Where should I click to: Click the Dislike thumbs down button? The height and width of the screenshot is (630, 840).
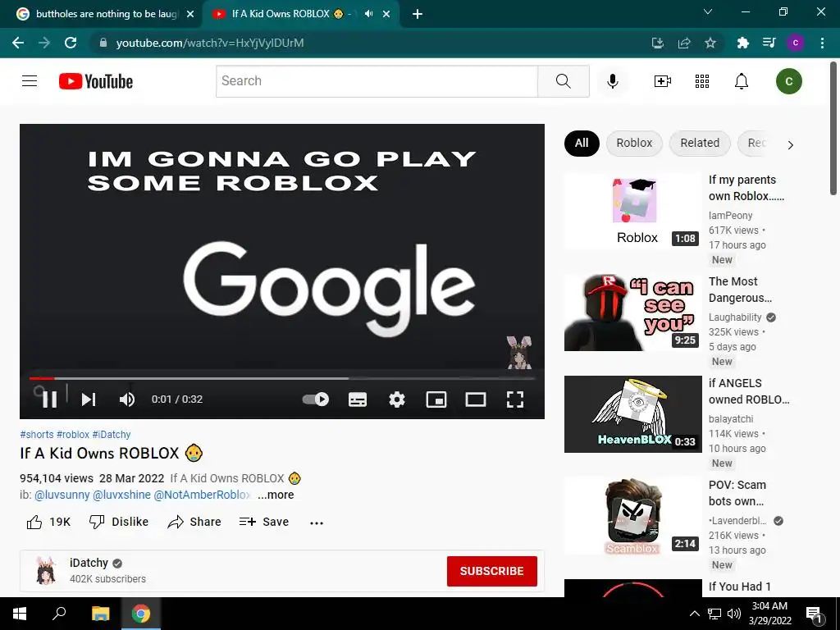pos(118,522)
